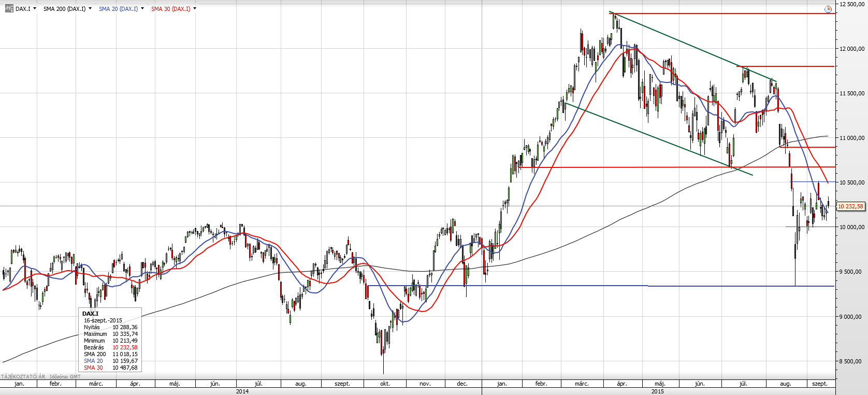Click the DAX.I chart type icon
This screenshot has width=868, height=395.
pos(9,9)
